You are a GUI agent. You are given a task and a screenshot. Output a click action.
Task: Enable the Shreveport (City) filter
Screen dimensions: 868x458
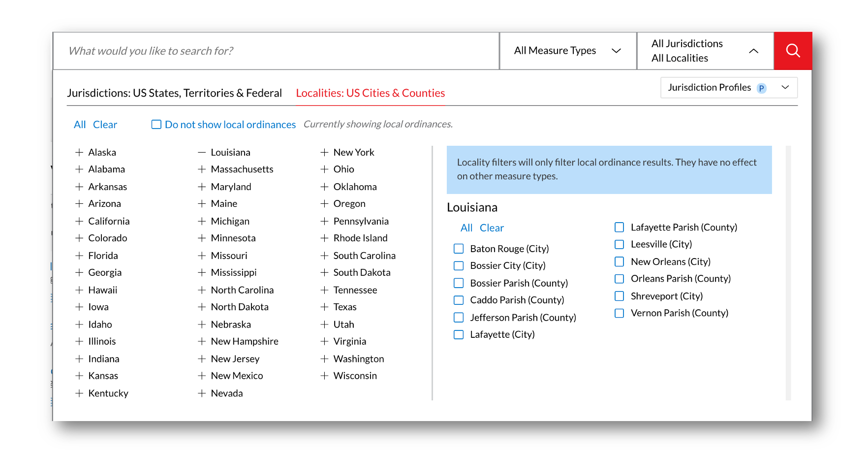(619, 296)
